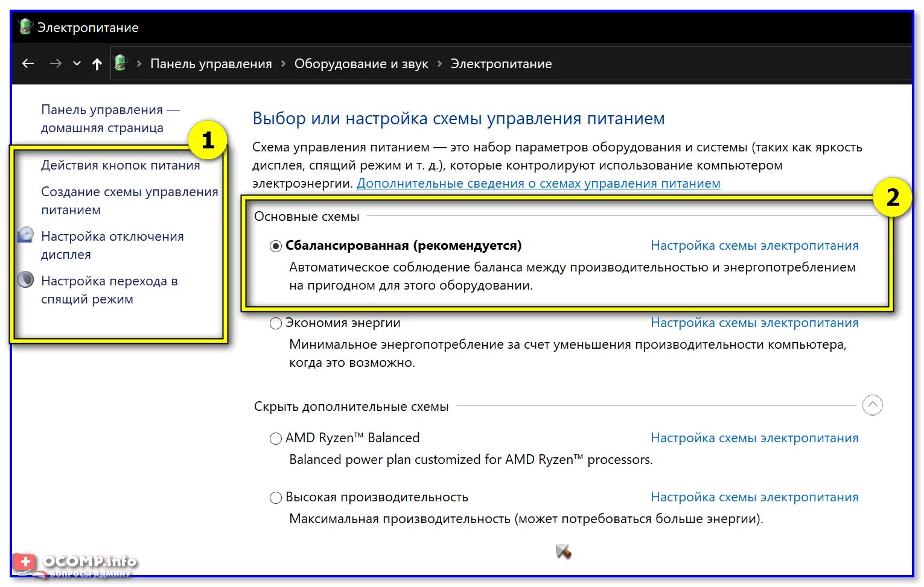The width and height of the screenshot is (924, 587).
Task: Open Действия кнопок питания link
Action: coord(121,165)
